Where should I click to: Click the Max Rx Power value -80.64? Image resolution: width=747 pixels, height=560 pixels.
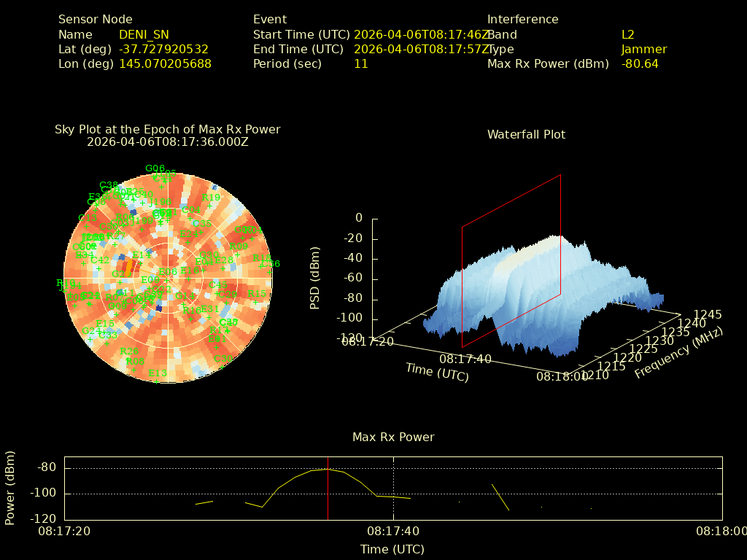tap(640, 64)
